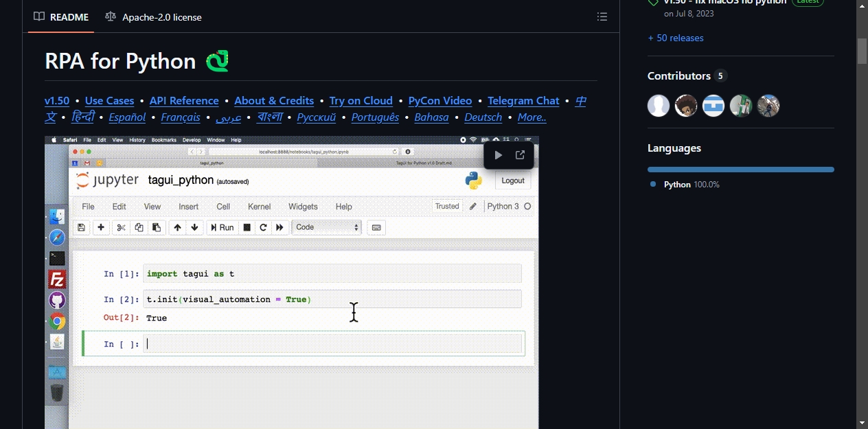Click the Safari compass Dock icon
Image resolution: width=868 pixels, height=429 pixels.
(57, 238)
